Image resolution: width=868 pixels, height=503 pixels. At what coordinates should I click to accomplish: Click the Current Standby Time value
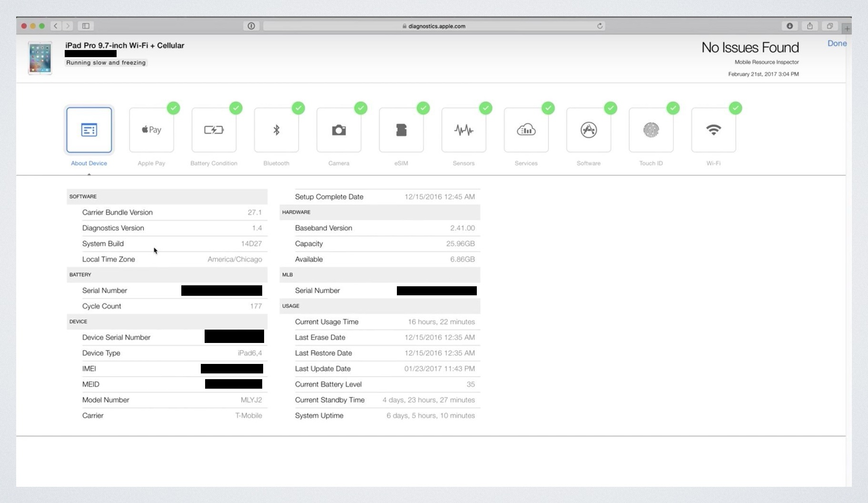coord(429,400)
